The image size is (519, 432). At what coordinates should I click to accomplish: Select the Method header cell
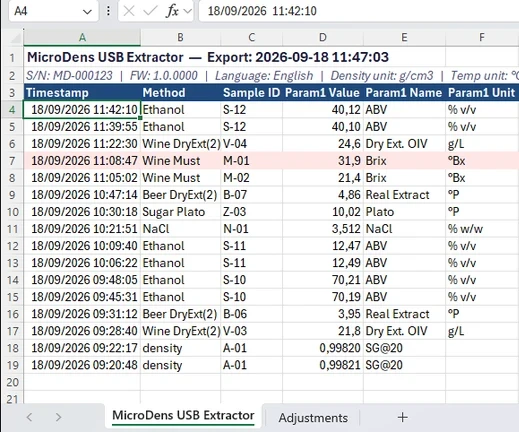(180, 93)
